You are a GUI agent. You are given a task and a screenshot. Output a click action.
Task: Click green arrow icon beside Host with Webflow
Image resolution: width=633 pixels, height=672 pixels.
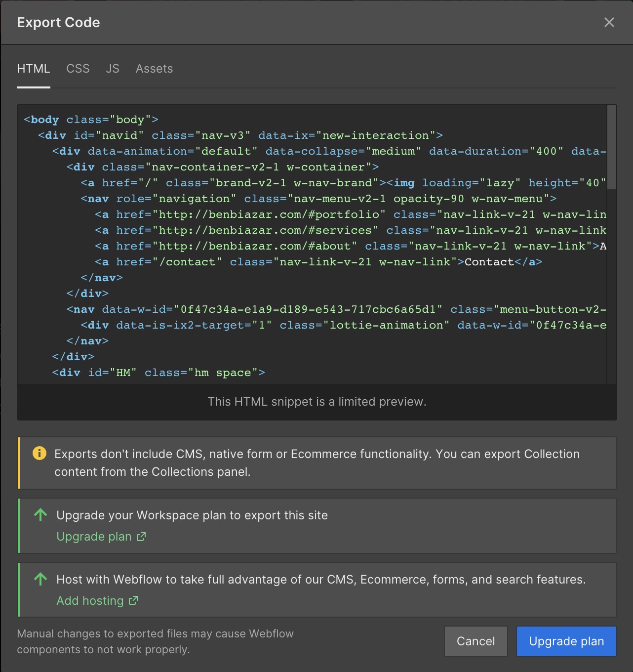[x=40, y=579]
